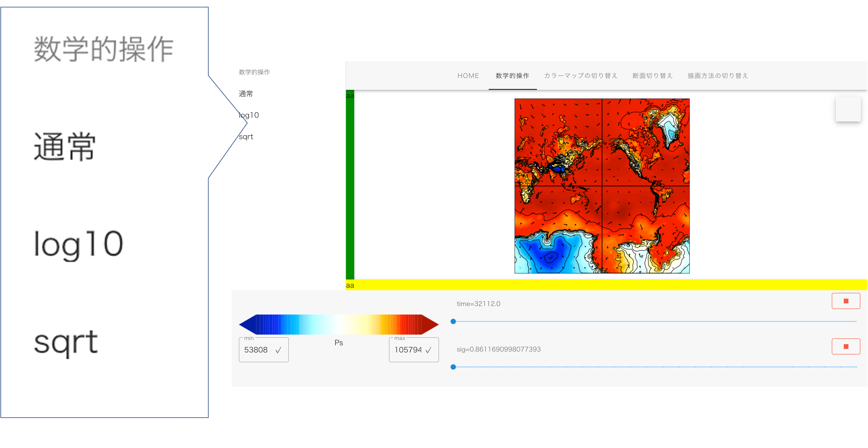Click the time slider handle
Viewport: 868px width, 448px height.
pos(453,321)
